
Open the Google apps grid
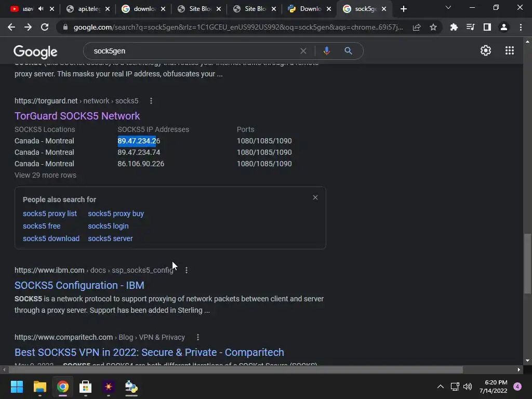[510, 50]
